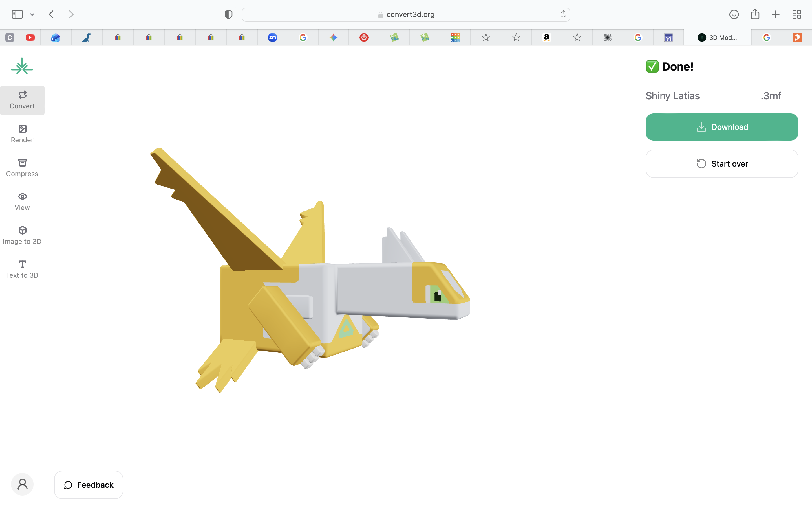
Task: Click the Shiny Latias 3D model preview
Action: (x=310, y=270)
